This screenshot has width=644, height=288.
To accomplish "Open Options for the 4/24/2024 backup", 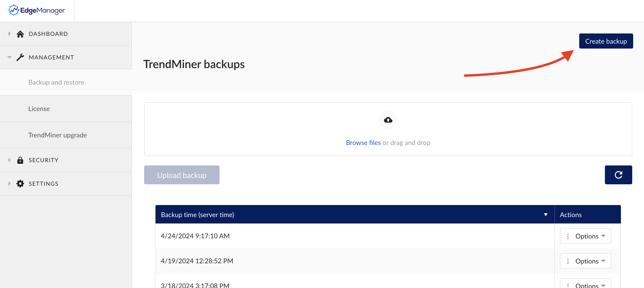I will [586, 236].
